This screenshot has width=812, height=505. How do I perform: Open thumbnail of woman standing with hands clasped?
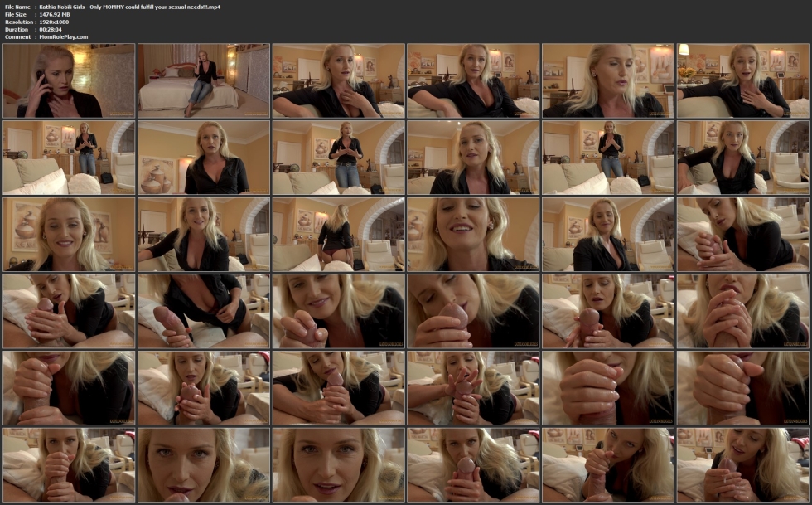click(339, 158)
